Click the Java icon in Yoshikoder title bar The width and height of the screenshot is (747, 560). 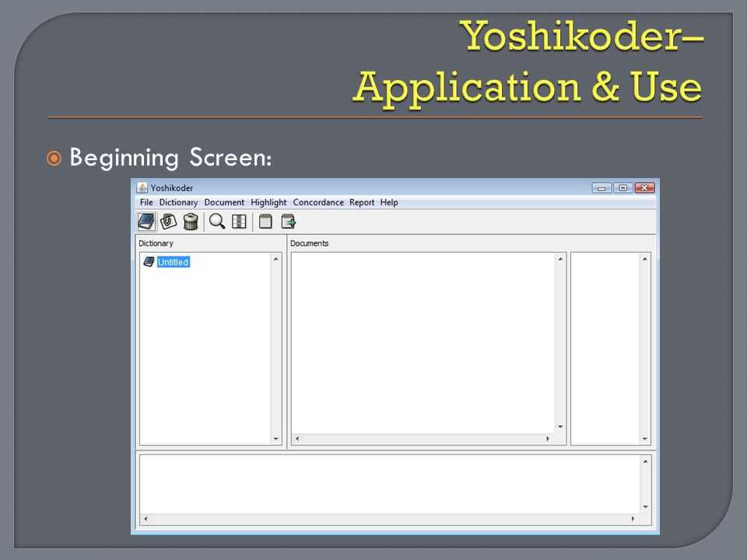142,187
